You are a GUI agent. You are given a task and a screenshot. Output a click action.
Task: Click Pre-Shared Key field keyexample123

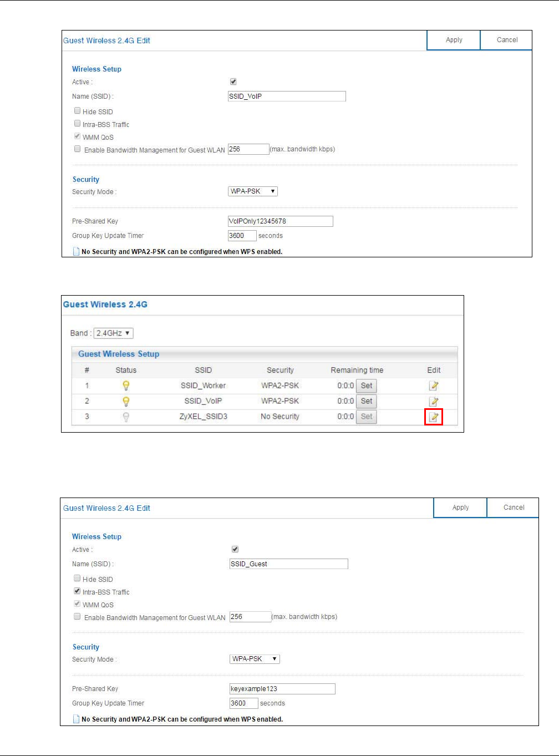pyautogui.click(x=282, y=689)
